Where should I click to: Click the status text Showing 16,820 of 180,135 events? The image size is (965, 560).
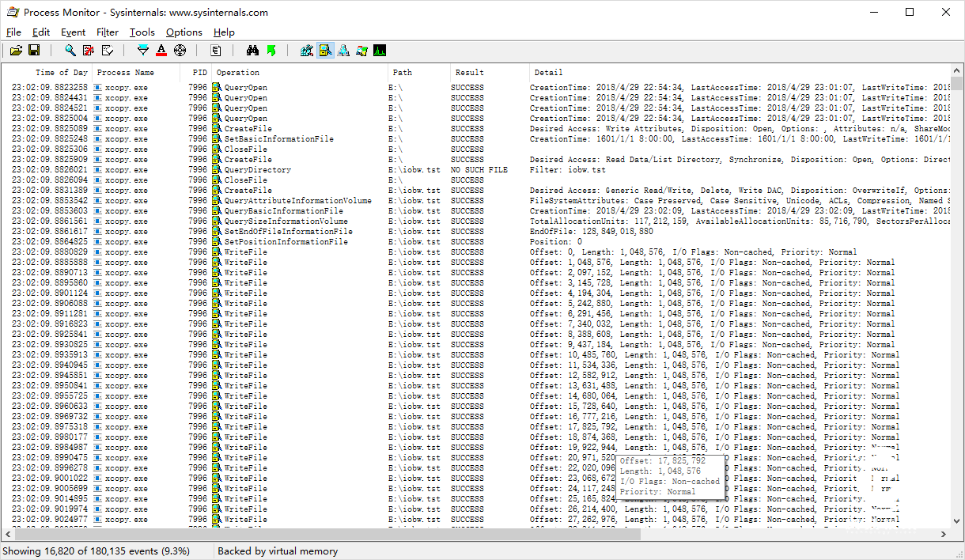click(96, 551)
